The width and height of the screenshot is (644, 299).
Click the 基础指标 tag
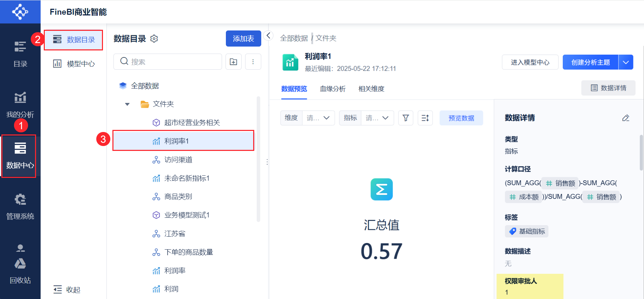[527, 231]
